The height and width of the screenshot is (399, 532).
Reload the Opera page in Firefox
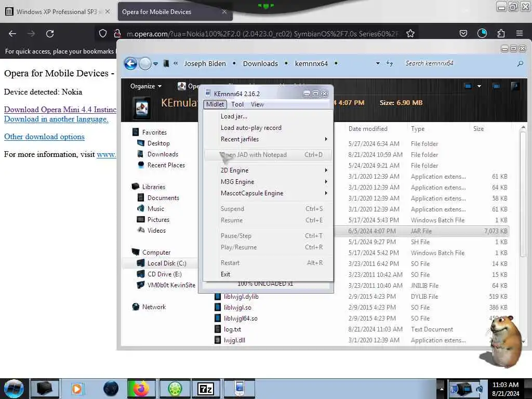pyautogui.click(x=50, y=34)
